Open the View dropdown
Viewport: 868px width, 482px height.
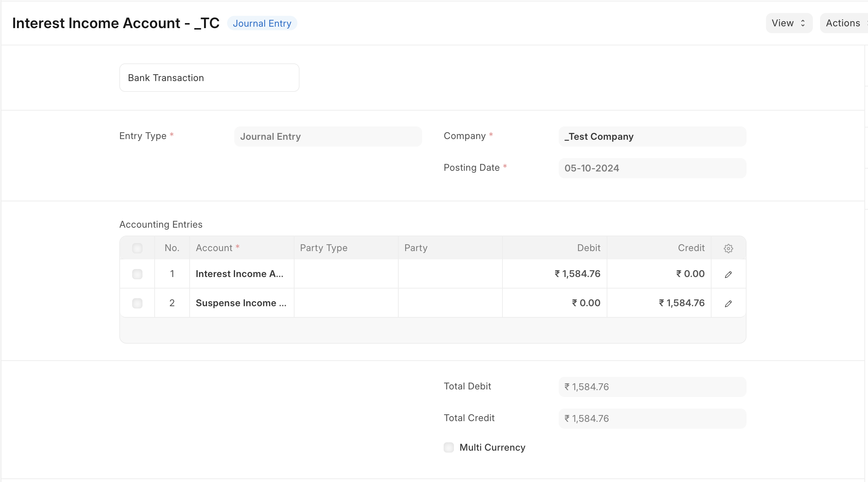tap(789, 23)
